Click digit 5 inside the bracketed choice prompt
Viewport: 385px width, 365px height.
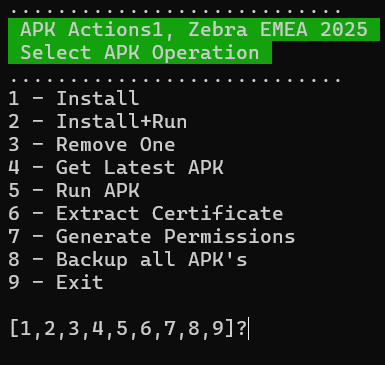122,328
